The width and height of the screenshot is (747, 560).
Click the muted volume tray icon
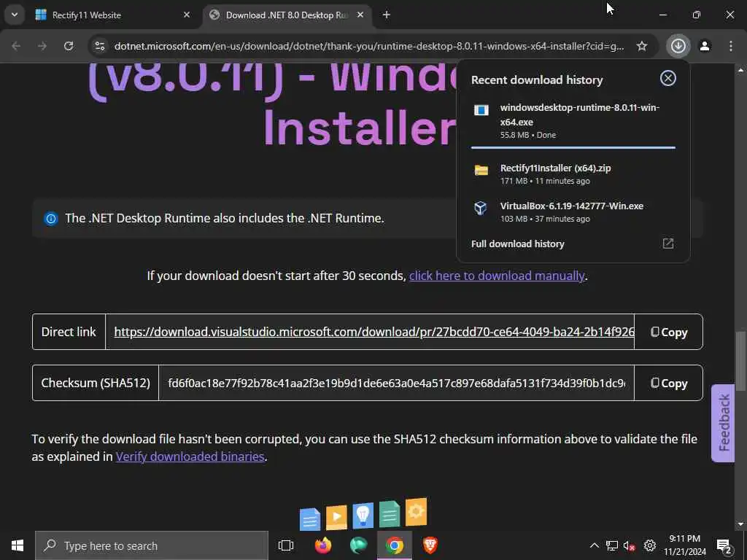630,545
